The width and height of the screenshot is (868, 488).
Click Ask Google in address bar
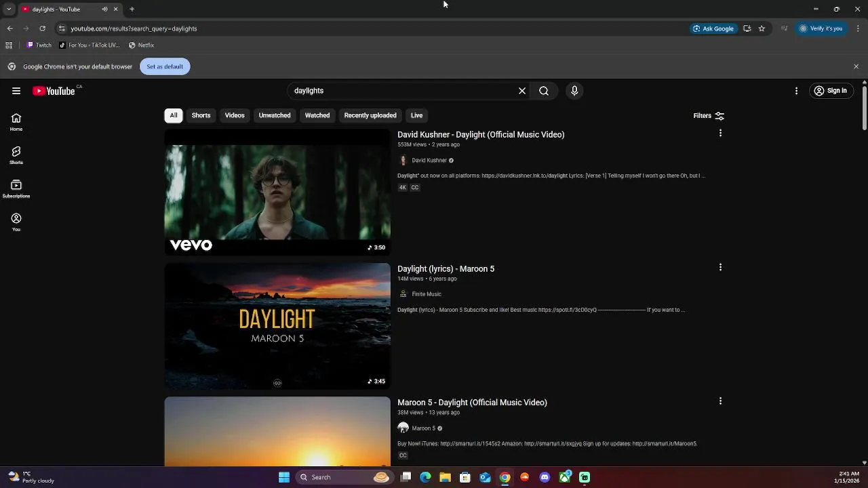713,28
